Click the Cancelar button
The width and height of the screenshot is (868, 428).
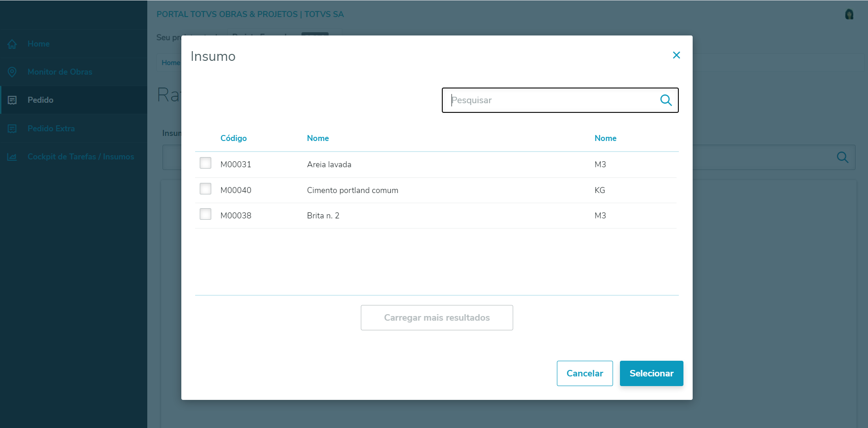point(584,373)
